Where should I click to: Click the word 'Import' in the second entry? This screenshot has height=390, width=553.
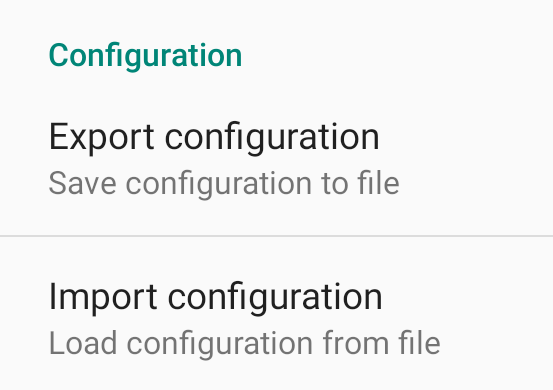103,298
